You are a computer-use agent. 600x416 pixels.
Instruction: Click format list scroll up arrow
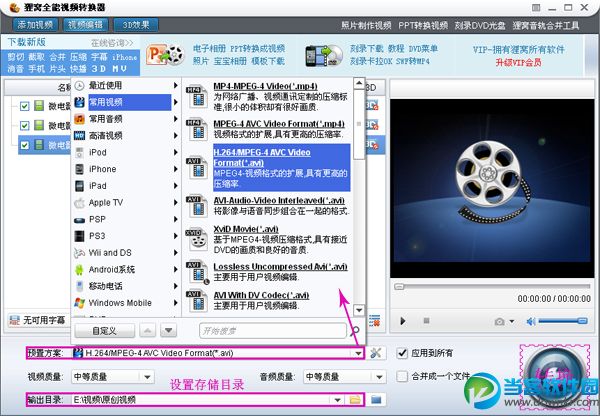[x=359, y=83]
